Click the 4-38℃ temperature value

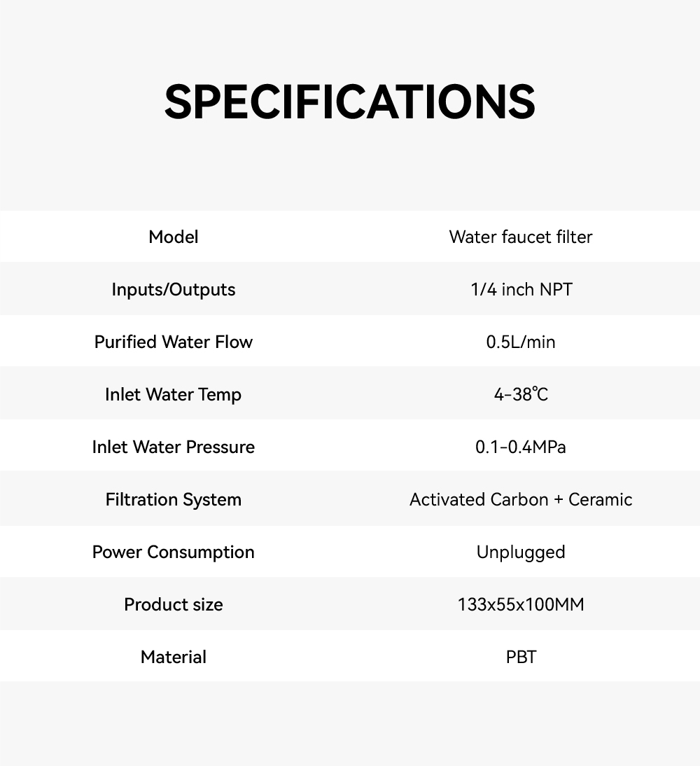(x=521, y=394)
